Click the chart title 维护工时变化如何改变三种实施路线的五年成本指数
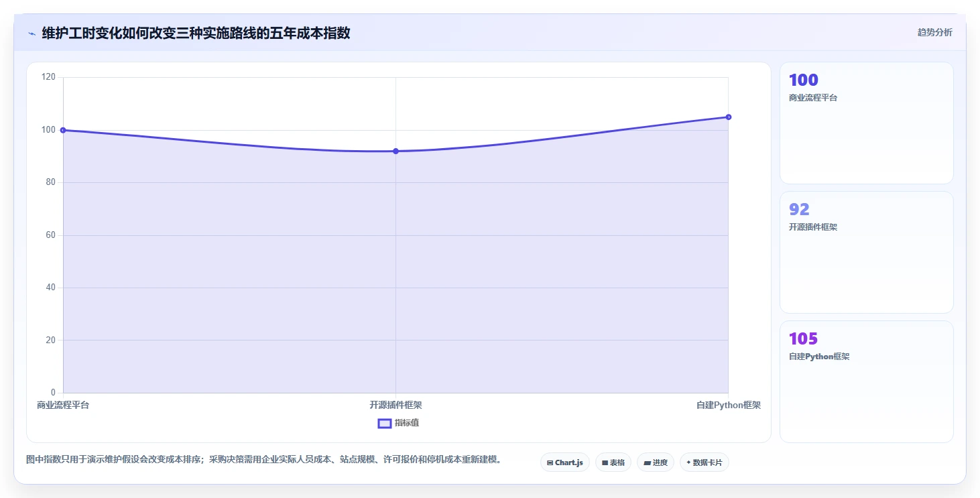 (x=196, y=33)
